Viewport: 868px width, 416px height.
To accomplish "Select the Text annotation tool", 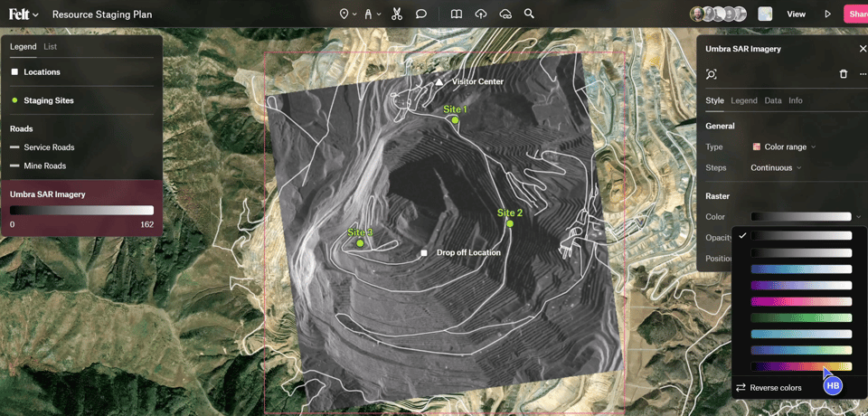I will coord(368,14).
